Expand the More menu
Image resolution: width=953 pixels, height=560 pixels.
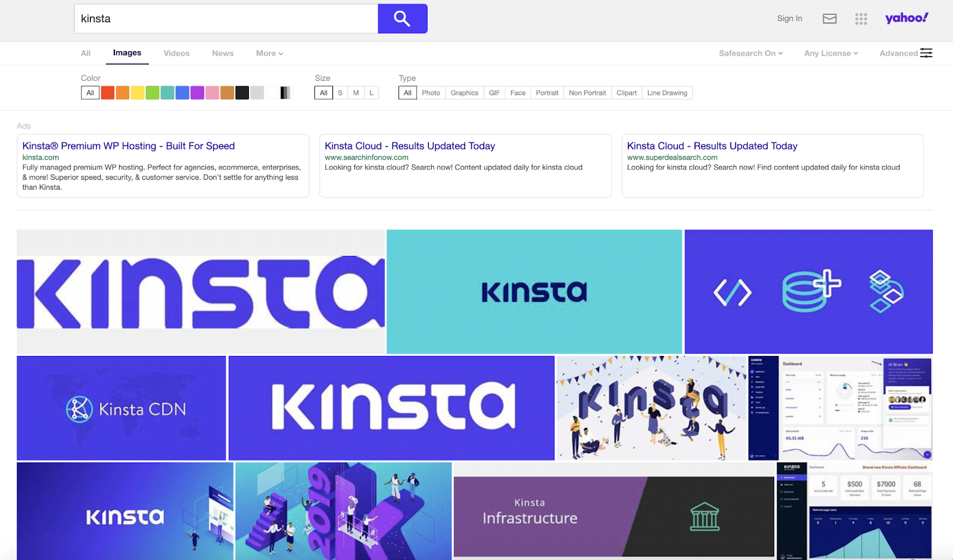tap(269, 54)
